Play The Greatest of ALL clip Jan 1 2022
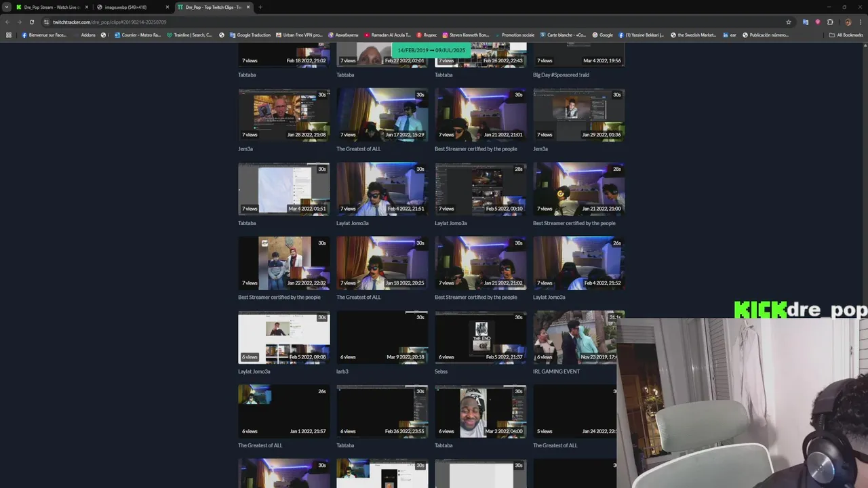This screenshot has height=488, width=868. tap(284, 411)
